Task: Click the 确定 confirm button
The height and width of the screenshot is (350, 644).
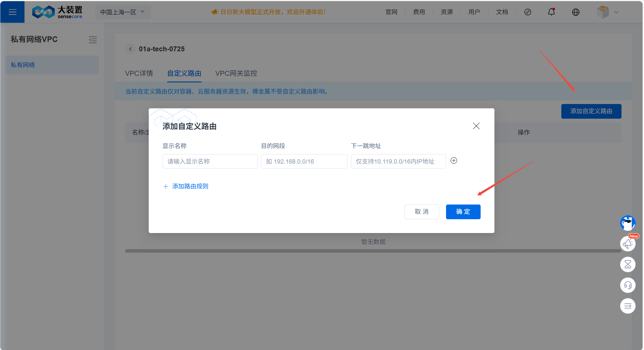Action: (463, 212)
